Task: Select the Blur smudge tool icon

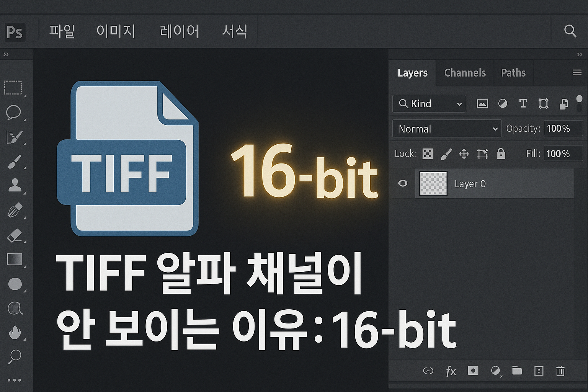Action: (x=15, y=308)
